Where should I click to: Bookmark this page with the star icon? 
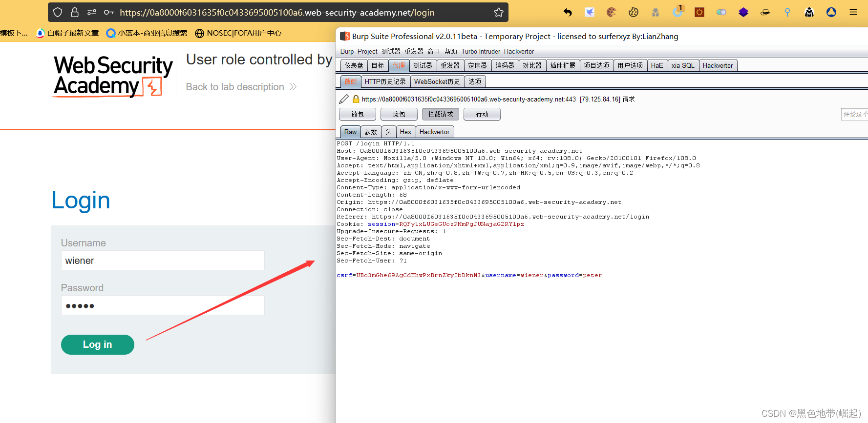point(498,13)
